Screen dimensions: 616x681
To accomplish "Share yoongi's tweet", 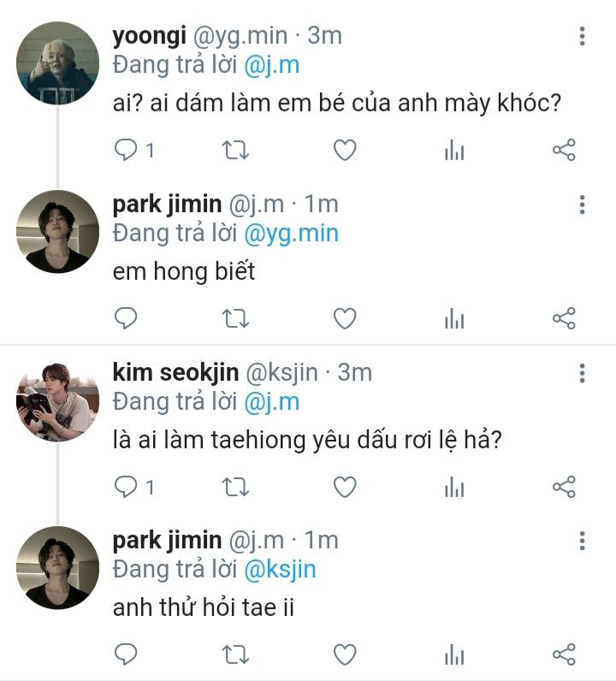I will (564, 151).
